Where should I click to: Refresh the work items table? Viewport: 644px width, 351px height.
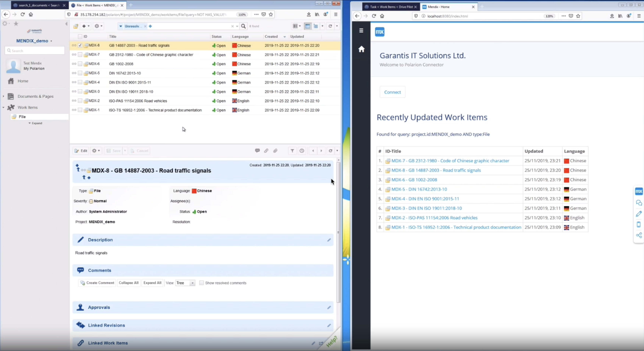point(330,26)
